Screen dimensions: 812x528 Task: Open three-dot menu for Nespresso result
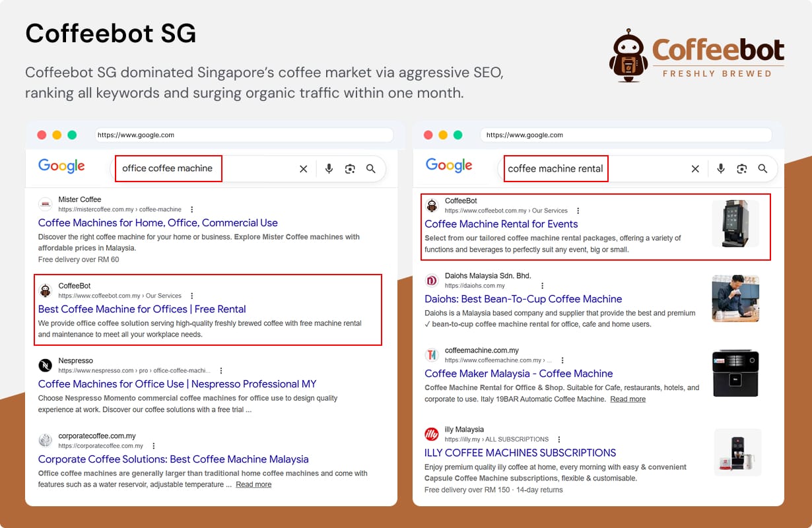click(221, 371)
